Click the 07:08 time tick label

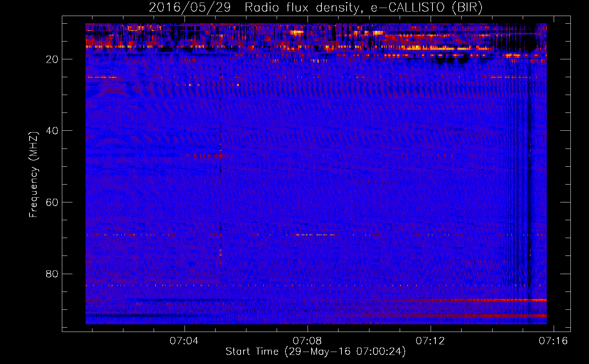pos(308,341)
